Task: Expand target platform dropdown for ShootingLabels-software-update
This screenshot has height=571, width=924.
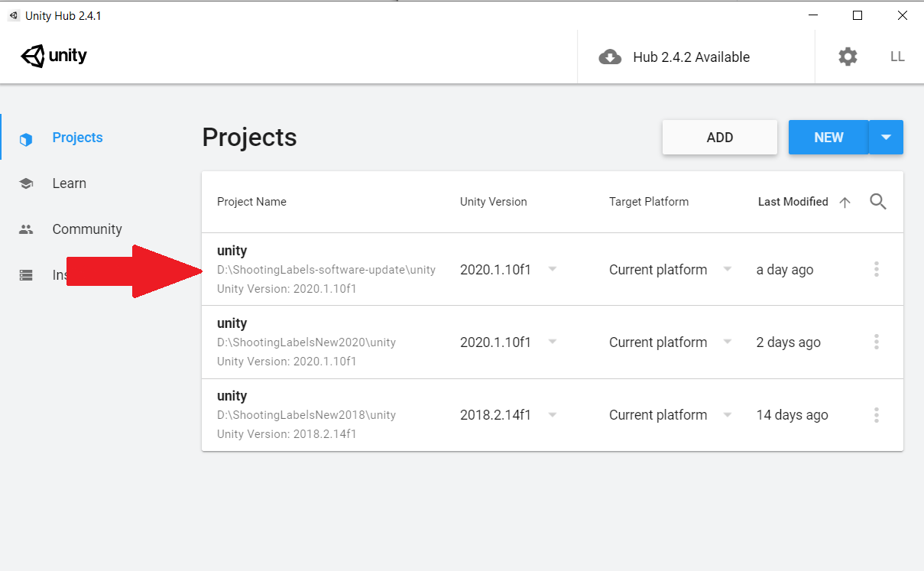Action: [728, 269]
